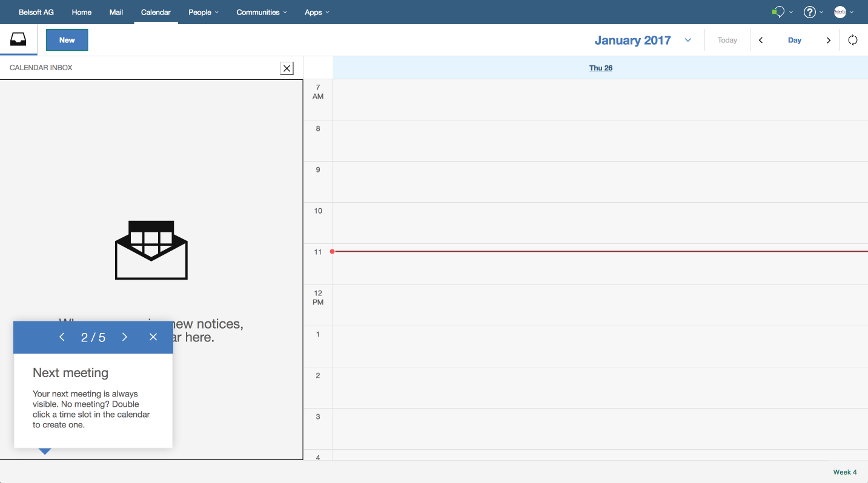Click the Week 4 link
The height and width of the screenshot is (483, 868).
[x=844, y=471]
